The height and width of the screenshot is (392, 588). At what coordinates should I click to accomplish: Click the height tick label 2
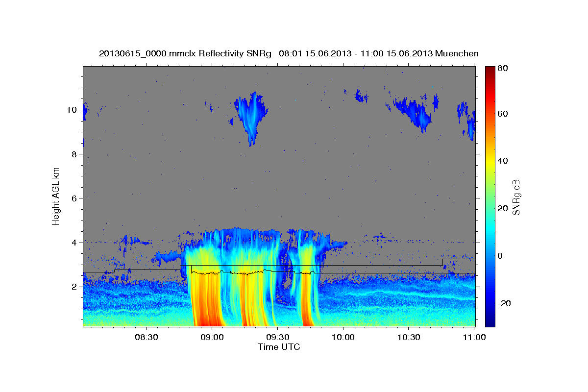73,287
